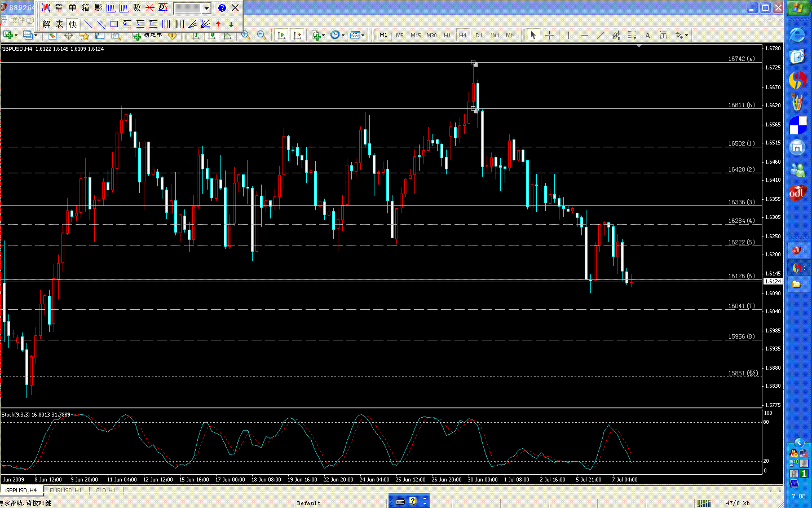812x508 pixels.
Task: Switch to the GBPUSD,H4 chart tab
Action: click(x=21, y=491)
